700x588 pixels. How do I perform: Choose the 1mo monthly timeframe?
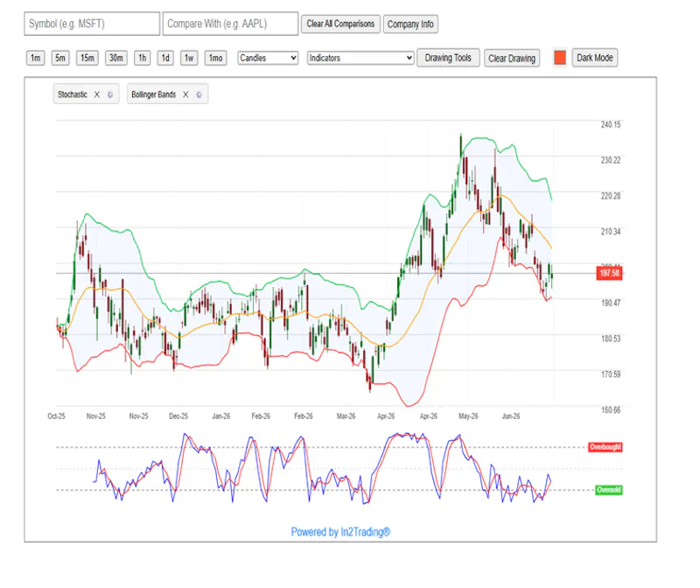tap(216, 58)
